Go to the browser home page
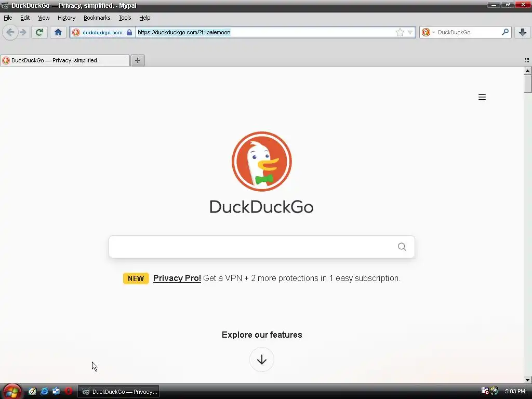 click(58, 32)
